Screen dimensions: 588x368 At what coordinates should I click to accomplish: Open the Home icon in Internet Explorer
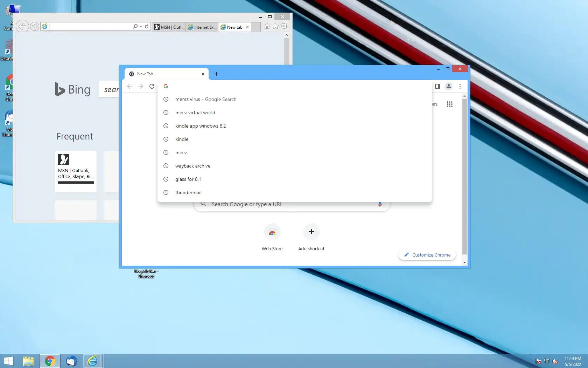tap(267, 26)
